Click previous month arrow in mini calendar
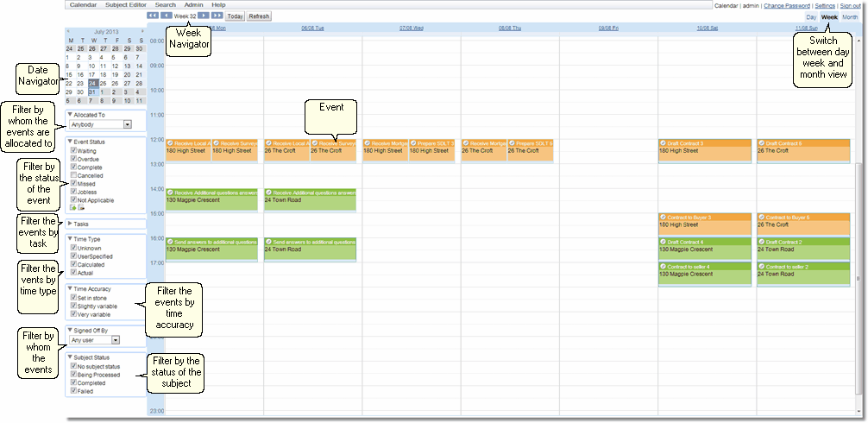Image resolution: width=868 pixels, height=423 pixels. tap(70, 31)
